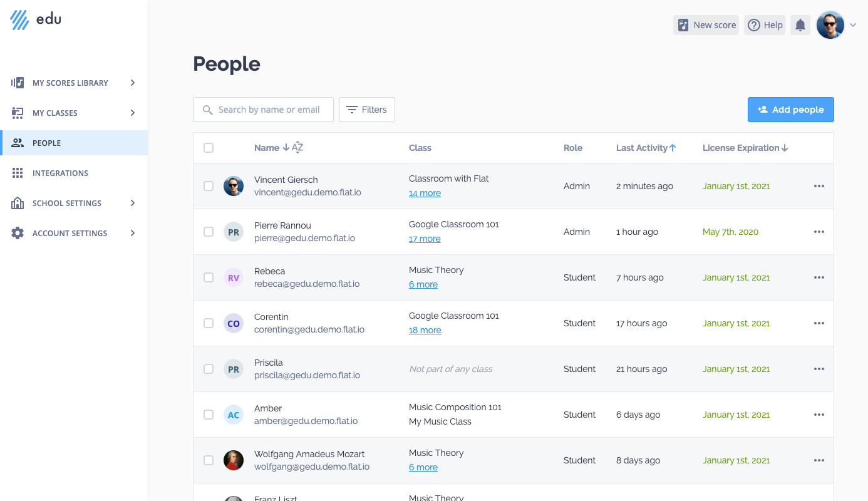Go to Integrations menu item

pos(74,173)
